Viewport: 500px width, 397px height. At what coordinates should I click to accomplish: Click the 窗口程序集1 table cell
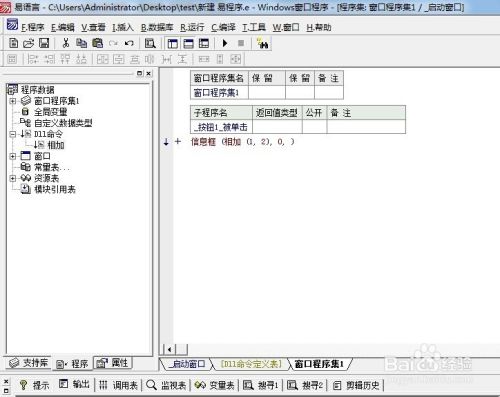coord(219,93)
